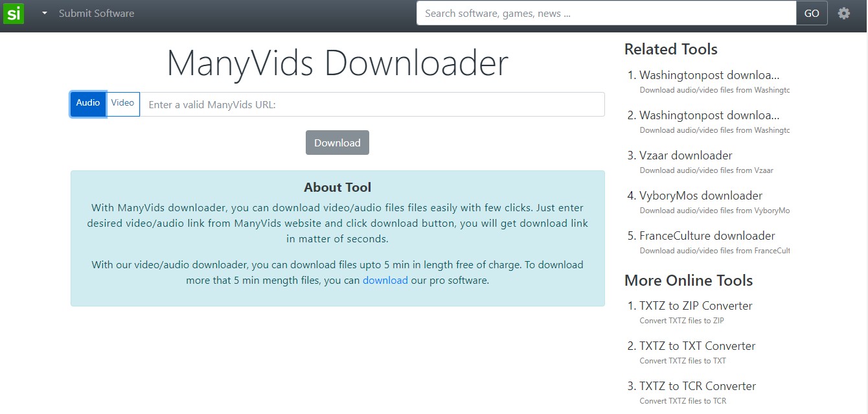
Task: Click 'Convert TXTZ files to ZIP' description
Action: coord(682,321)
